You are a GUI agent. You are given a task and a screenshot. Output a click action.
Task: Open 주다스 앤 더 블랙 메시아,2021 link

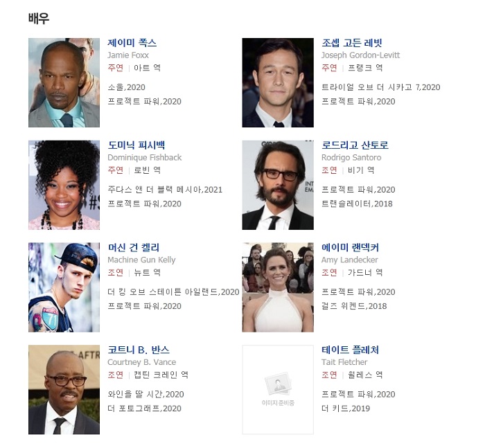pos(165,190)
